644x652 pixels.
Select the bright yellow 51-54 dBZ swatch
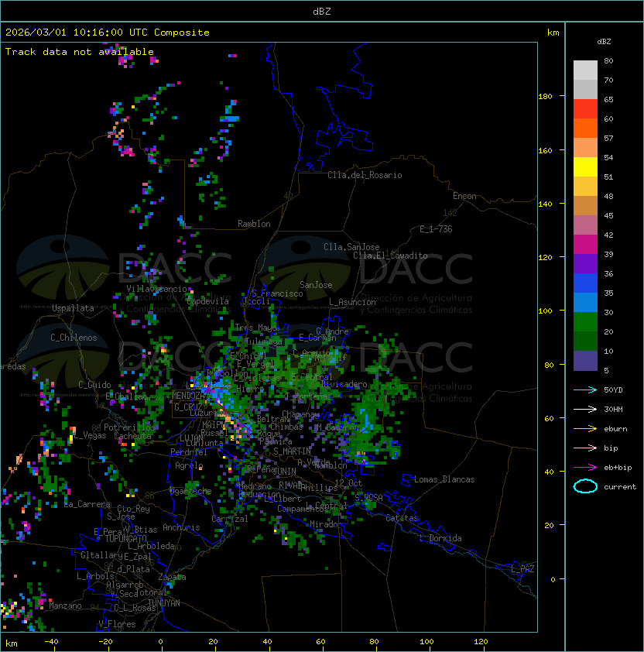(x=585, y=167)
